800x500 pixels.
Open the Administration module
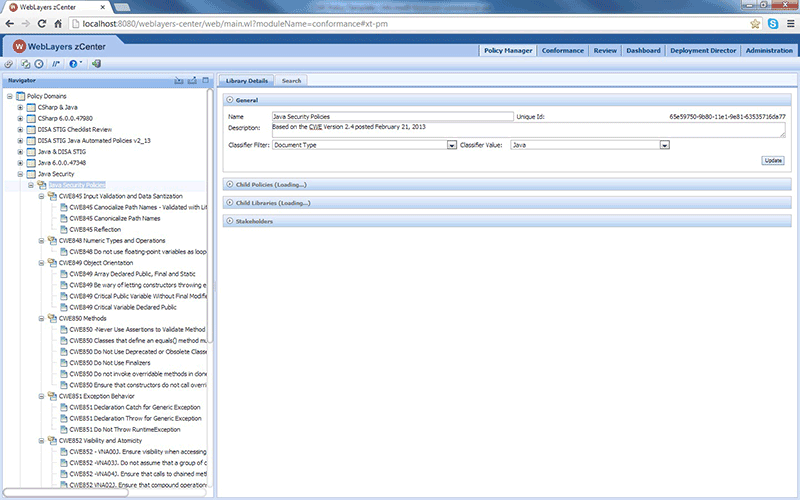pyautogui.click(x=769, y=51)
